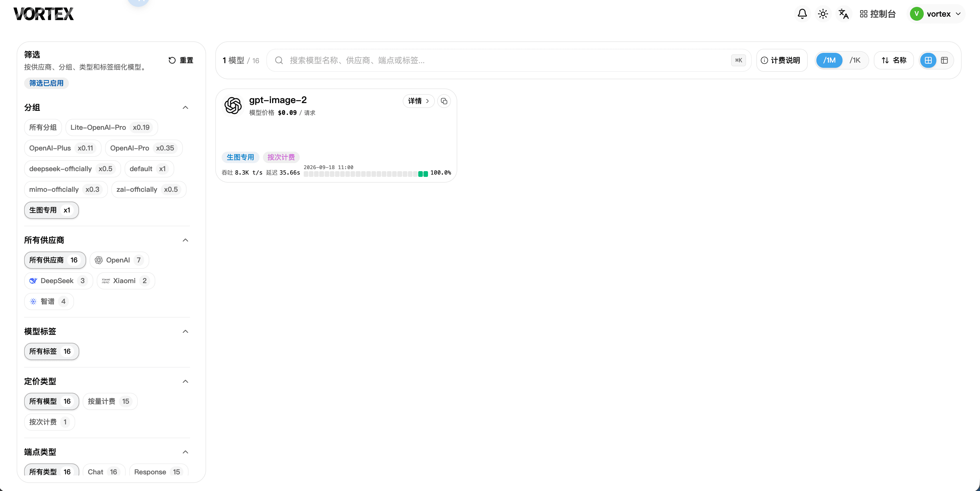The width and height of the screenshot is (980, 491).
Task: Click the model search input field
Action: (509, 60)
